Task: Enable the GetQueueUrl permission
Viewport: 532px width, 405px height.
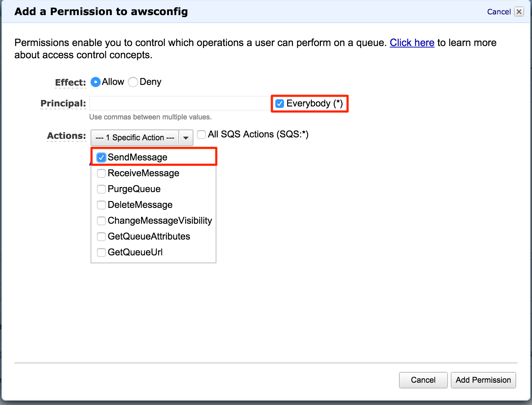Action: coord(101,252)
